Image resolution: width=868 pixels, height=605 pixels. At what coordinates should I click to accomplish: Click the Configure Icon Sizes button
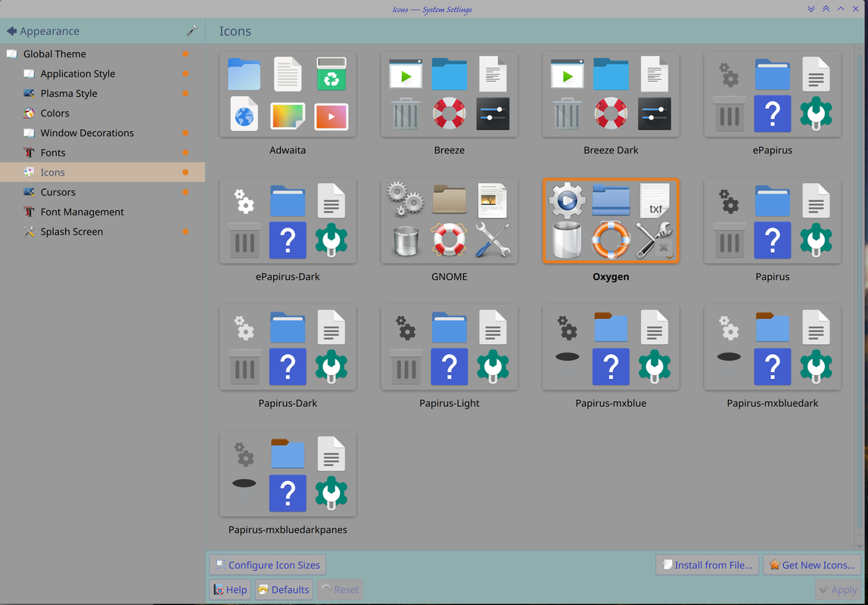268,565
